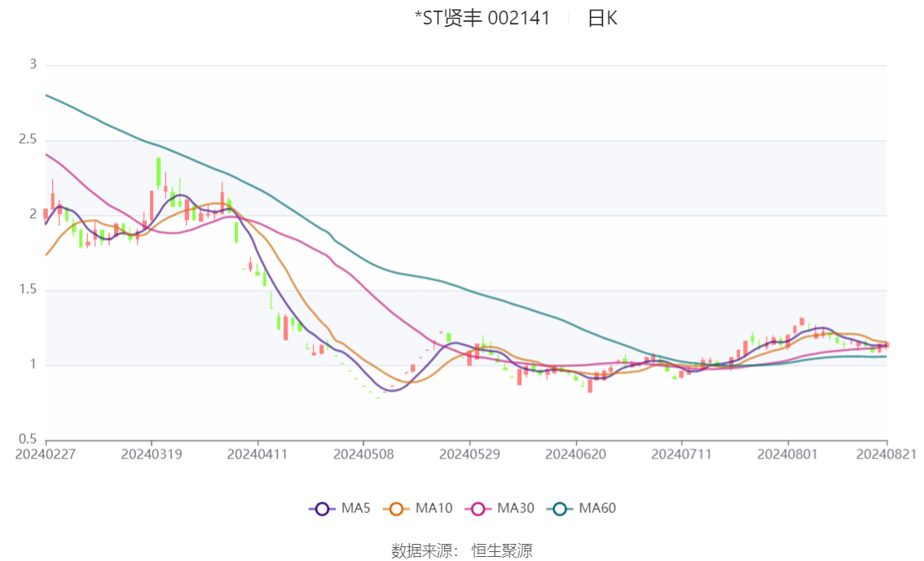Click the y-axis value 2
This screenshot has height=561, width=924.
click(33, 214)
